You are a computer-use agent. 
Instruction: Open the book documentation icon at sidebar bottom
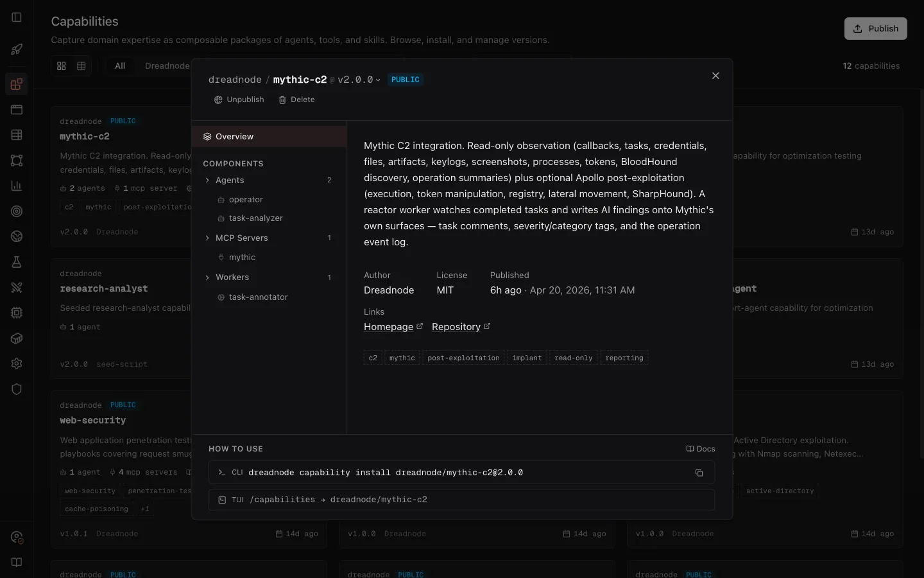click(x=17, y=563)
